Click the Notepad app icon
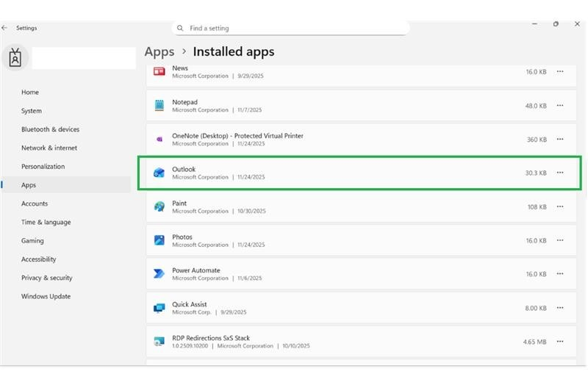 point(159,106)
